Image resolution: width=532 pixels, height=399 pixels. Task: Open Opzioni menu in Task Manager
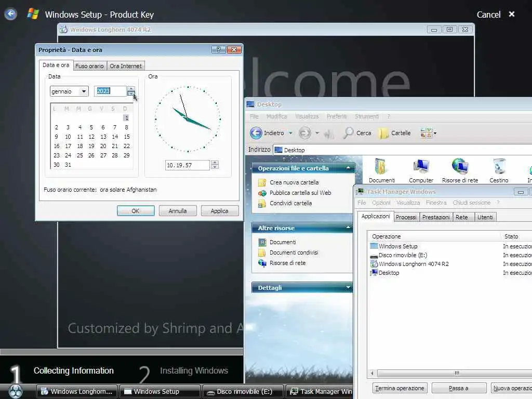[381, 203]
